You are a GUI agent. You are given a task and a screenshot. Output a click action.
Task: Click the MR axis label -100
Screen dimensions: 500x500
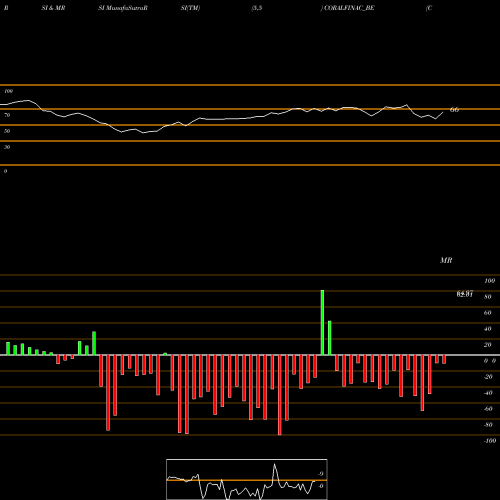click(x=490, y=441)
